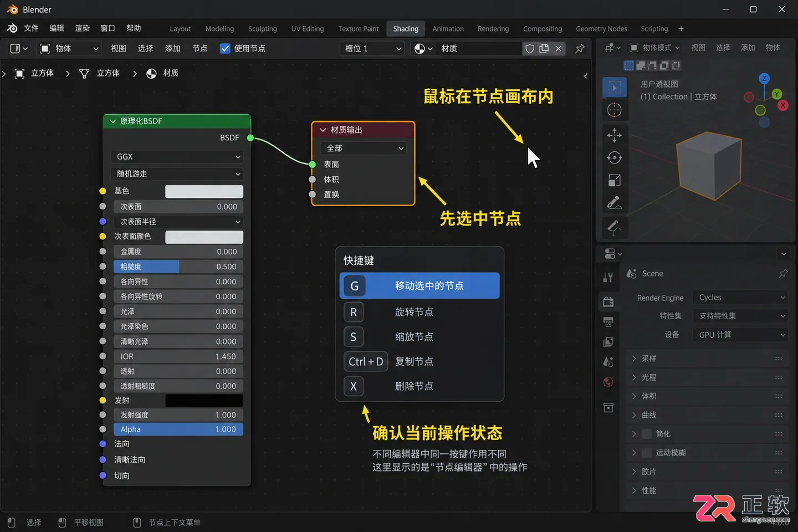Viewport: 798px width, 532px height.
Task: Open the 3D viewport editor type selector
Action: [x=613, y=48]
